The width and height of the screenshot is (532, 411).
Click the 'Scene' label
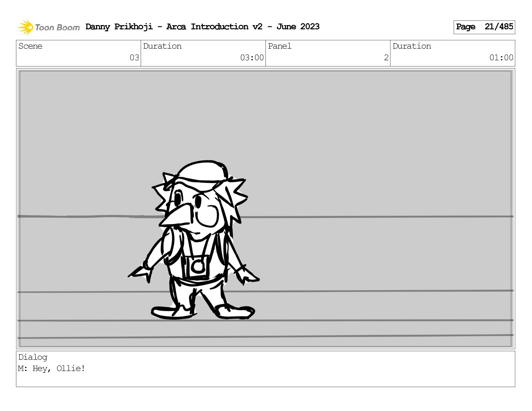30,46
